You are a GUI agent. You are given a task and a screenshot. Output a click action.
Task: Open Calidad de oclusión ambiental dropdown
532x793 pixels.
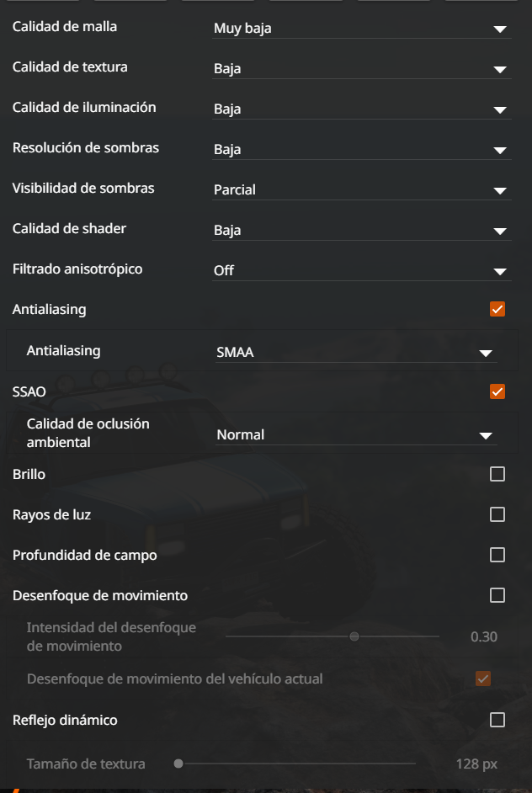click(357, 435)
